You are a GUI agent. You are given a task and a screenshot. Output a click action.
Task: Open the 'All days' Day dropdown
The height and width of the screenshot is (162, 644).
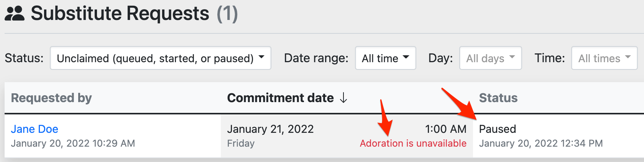[490, 58]
